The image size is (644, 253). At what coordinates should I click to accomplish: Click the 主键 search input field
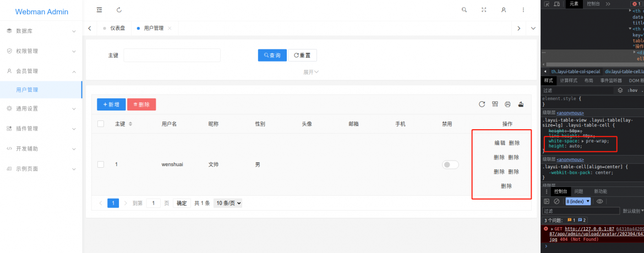click(x=172, y=56)
